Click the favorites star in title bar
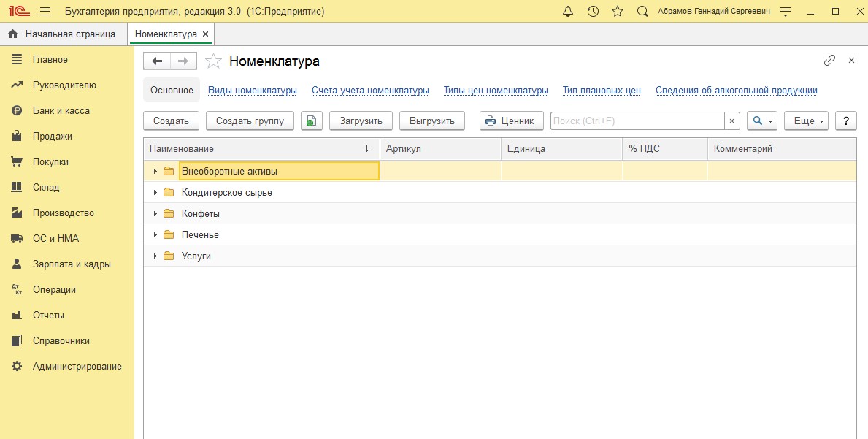The height and width of the screenshot is (439, 868). [618, 12]
